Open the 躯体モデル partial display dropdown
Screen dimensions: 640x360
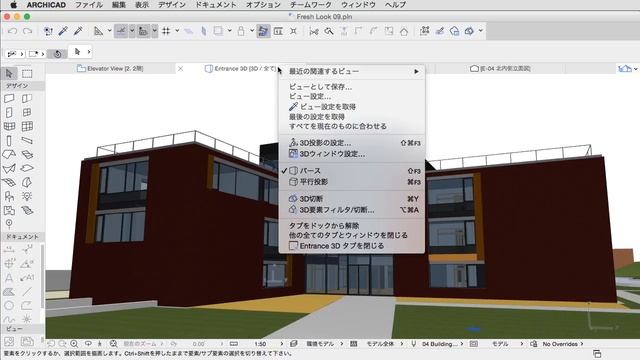(324, 344)
